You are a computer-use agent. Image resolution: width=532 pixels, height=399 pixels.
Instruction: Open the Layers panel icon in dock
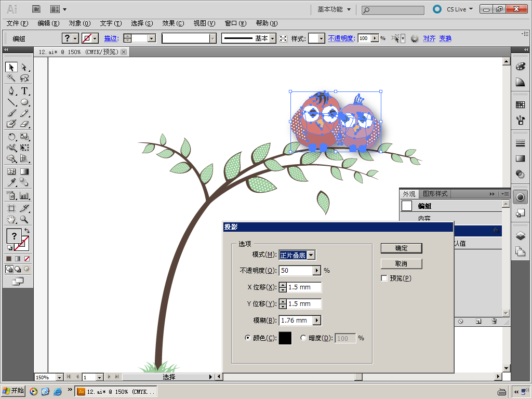tap(520, 235)
